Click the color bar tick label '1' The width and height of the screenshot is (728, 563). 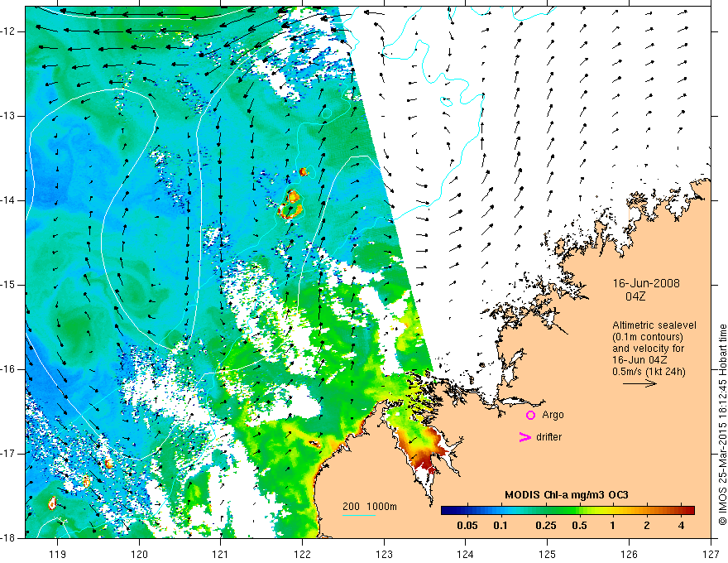(612, 526)
